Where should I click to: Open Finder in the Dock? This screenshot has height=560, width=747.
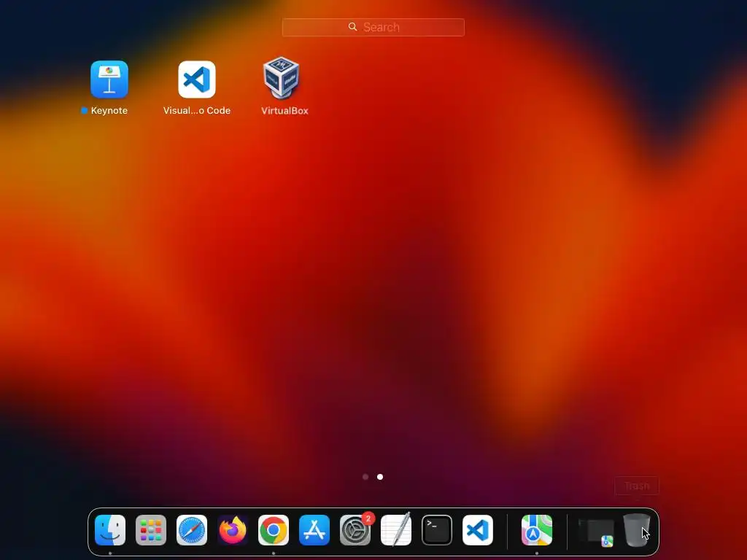110,530
